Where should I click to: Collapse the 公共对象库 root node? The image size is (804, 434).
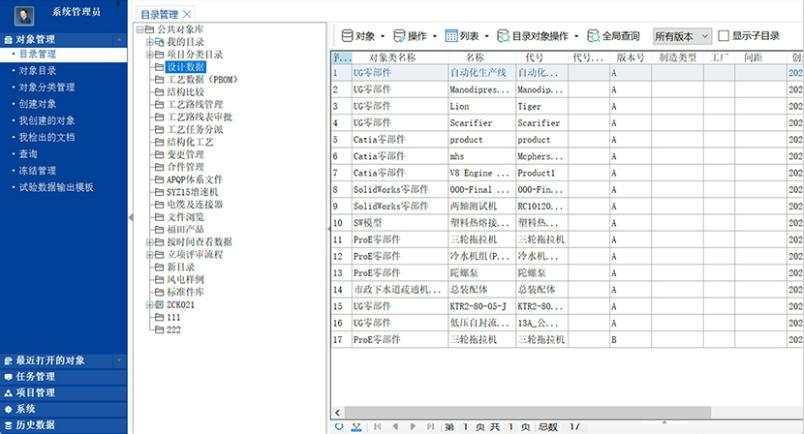pos(138,30)
